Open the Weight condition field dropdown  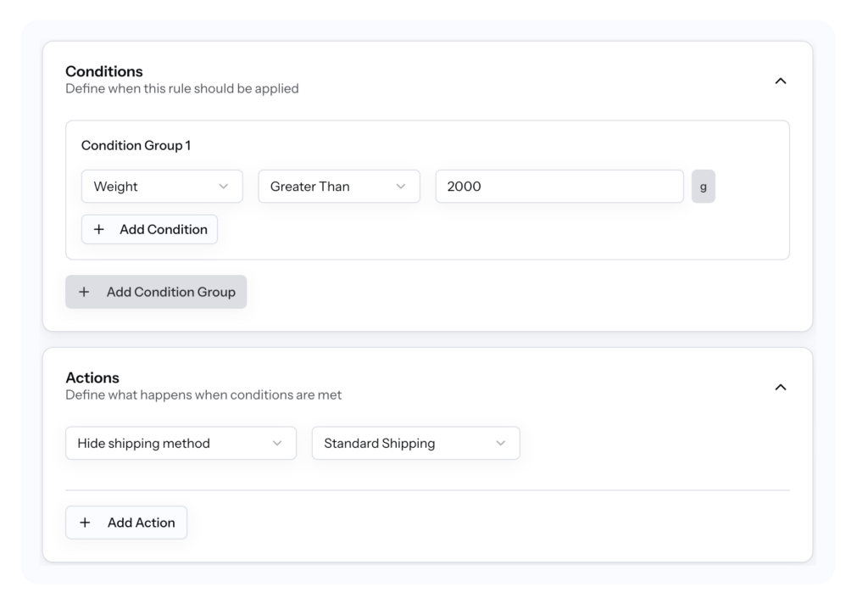tap(161, 186)
